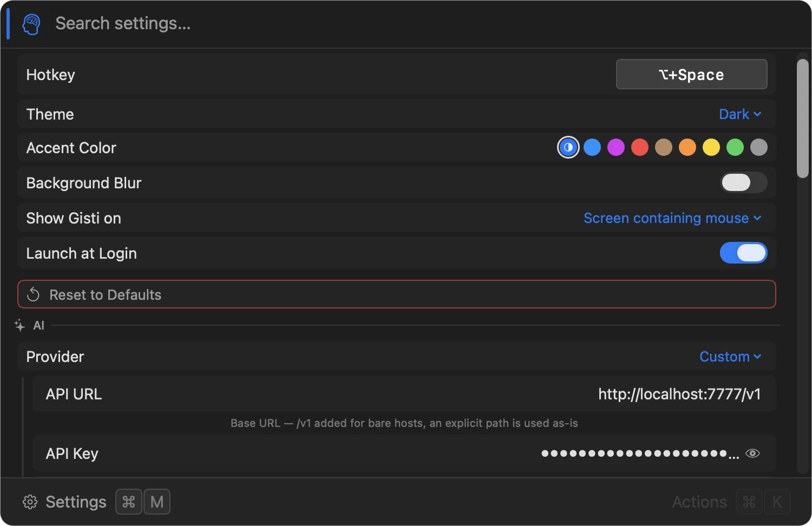This screenshot has height=526, width=812.
Task: Enable the Background Blur switch
Action: [744, 182]
